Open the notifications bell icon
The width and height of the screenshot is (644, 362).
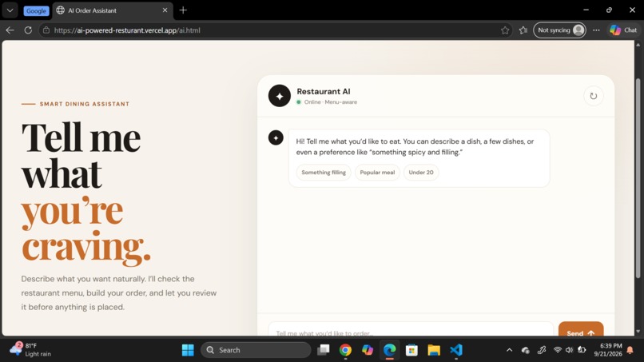[x=630, y=350]
